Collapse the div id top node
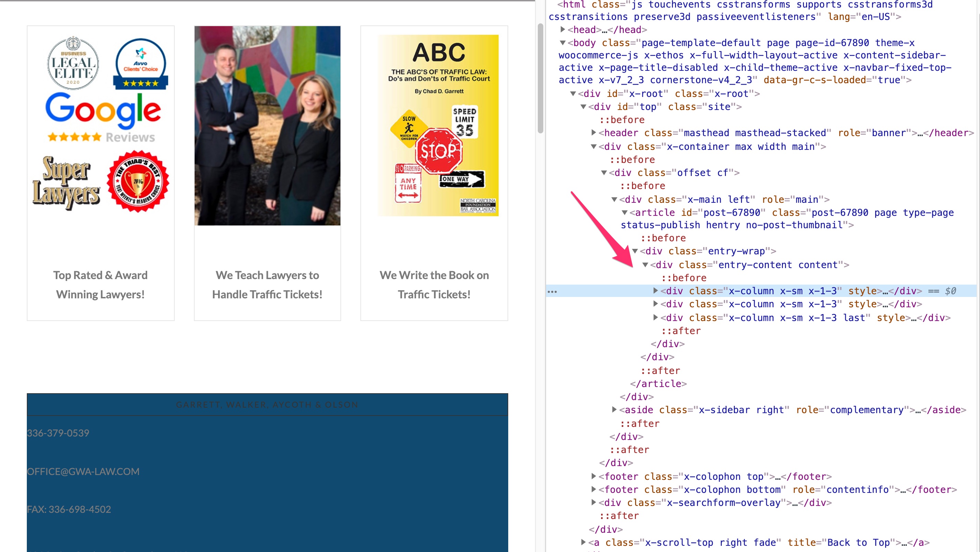The image size is (980, 552). (583, 107)
